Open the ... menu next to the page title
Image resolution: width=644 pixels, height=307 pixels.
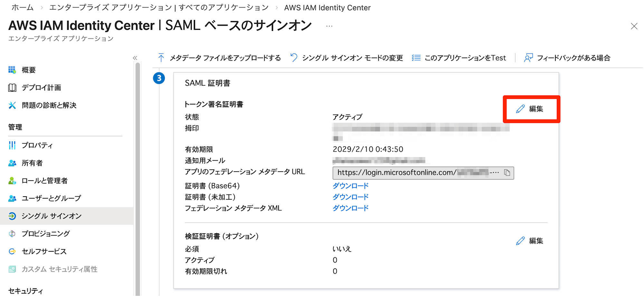(329, 26)
